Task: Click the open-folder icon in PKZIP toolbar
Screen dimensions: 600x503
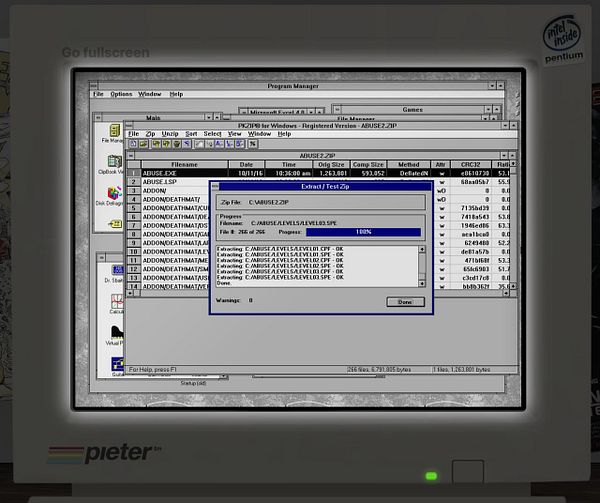Action: pyautogui.click(x=143, y=144)
